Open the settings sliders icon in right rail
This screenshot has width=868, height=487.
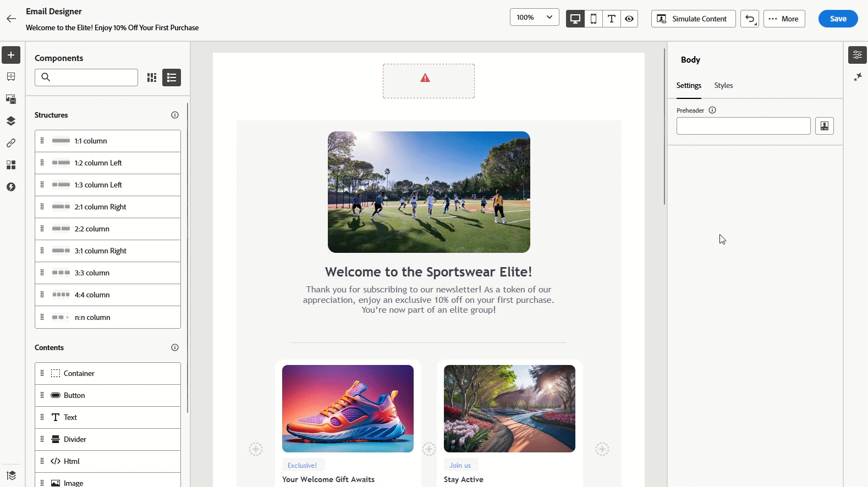coord(858,55)
